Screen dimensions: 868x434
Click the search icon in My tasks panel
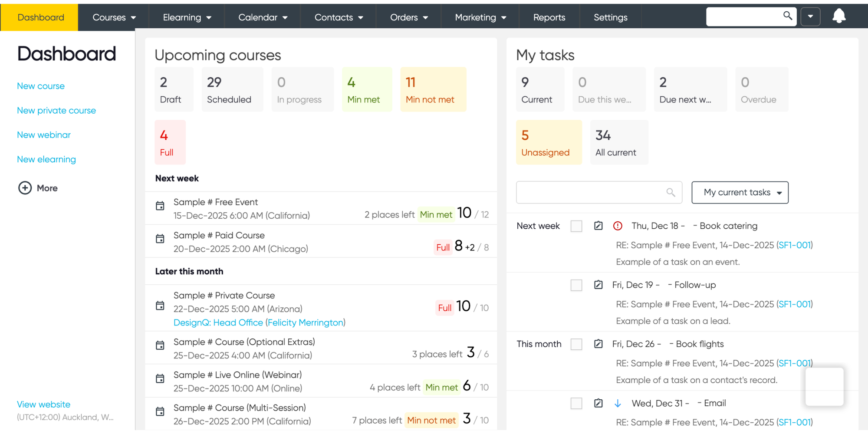pyautogui.click(x=671, y=192)
